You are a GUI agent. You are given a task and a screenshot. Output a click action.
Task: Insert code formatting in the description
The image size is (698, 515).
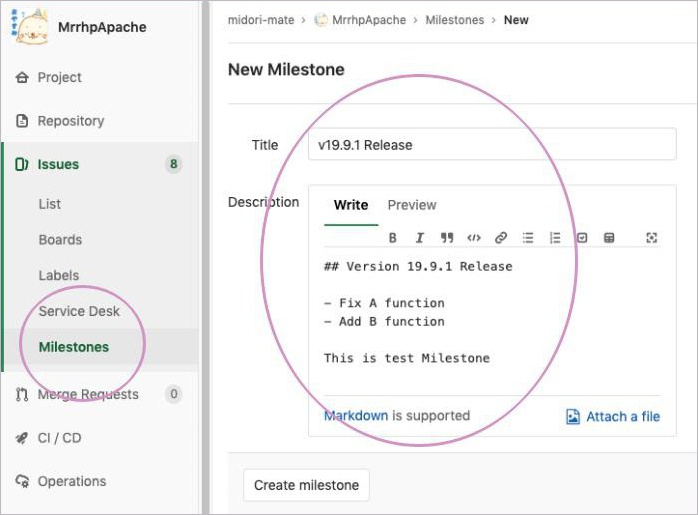[x=474, y=238]
